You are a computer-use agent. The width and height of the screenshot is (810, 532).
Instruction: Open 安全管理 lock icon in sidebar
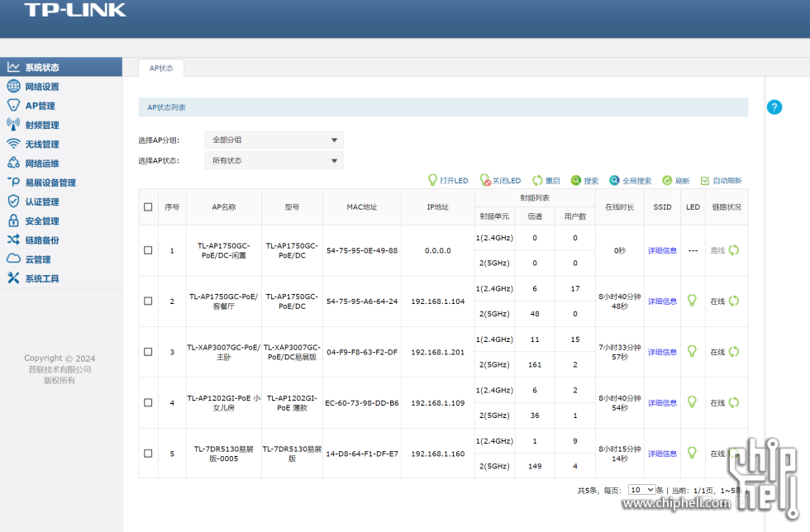(13, 221)
